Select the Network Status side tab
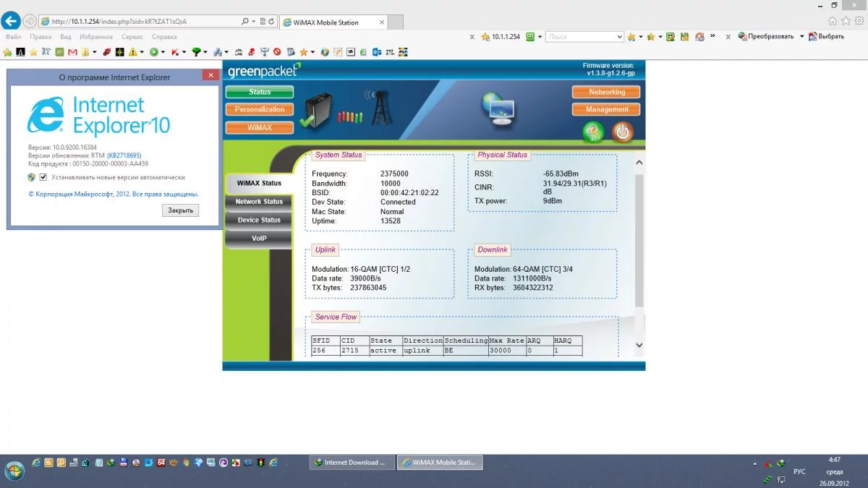Screen dimensions: 868x488 click(259, 202)
